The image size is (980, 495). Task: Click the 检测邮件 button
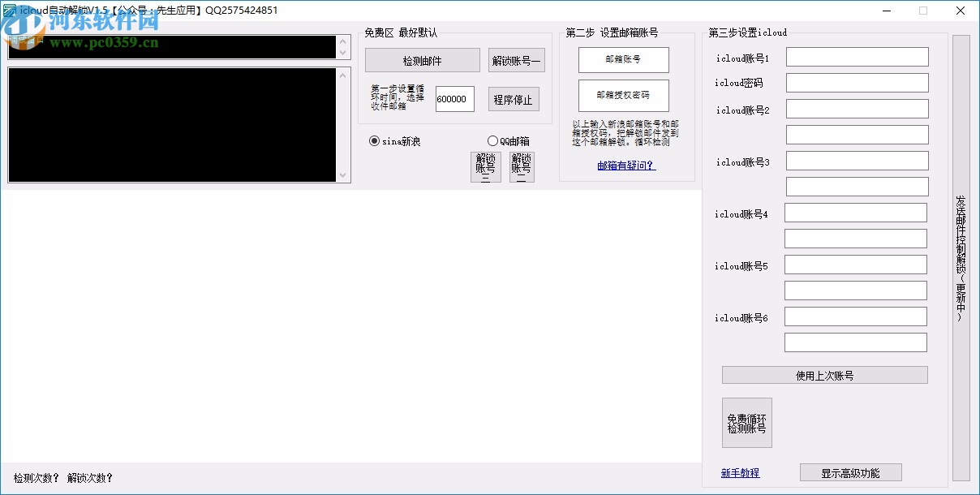(422, 59)
